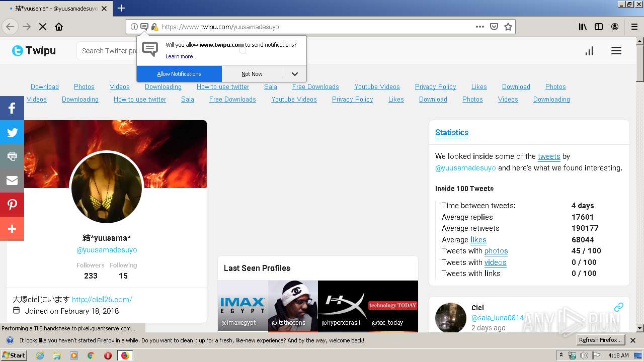Open Chrome from the taskbar
The height and width of the screenshot is (362, 644).
(x=91, y=355)
